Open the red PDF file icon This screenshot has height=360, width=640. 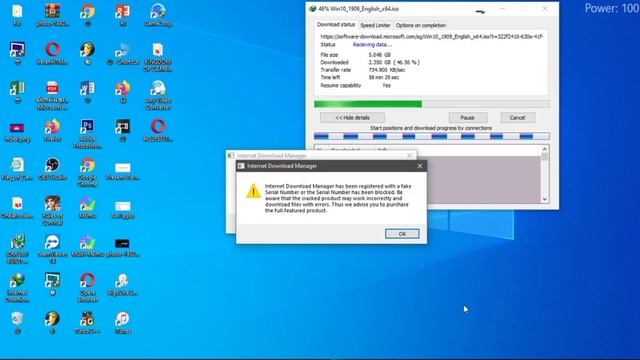pyautogui.click(x=52, y=89)
